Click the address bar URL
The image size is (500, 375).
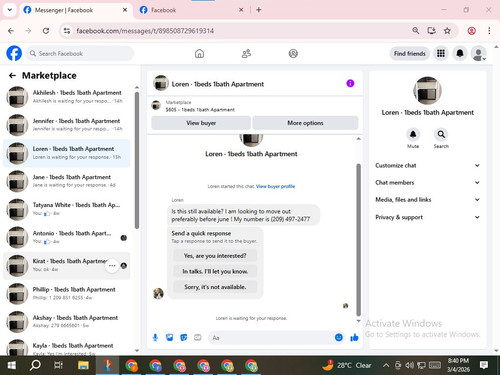pyautogui.click(x=145, y=31)
